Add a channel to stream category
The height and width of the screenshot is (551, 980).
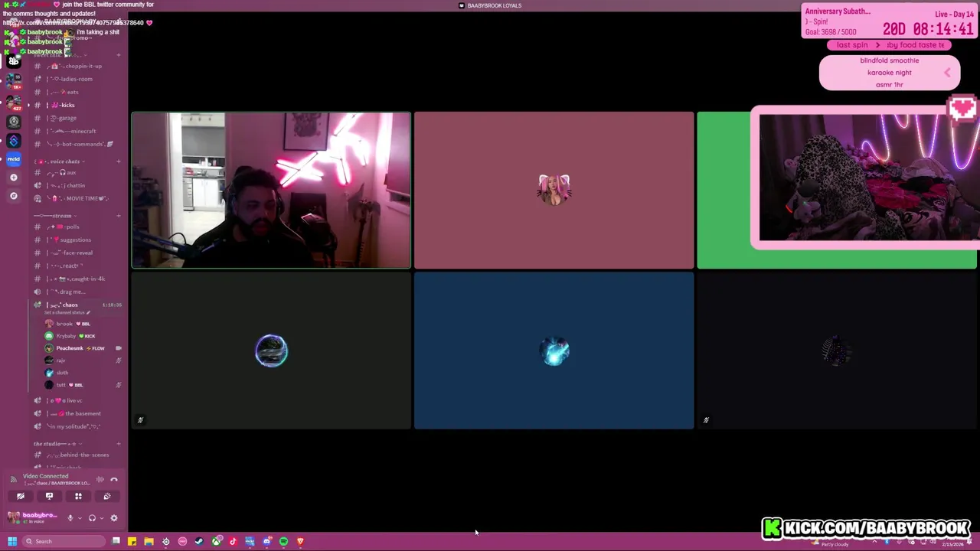click(118, 216)
